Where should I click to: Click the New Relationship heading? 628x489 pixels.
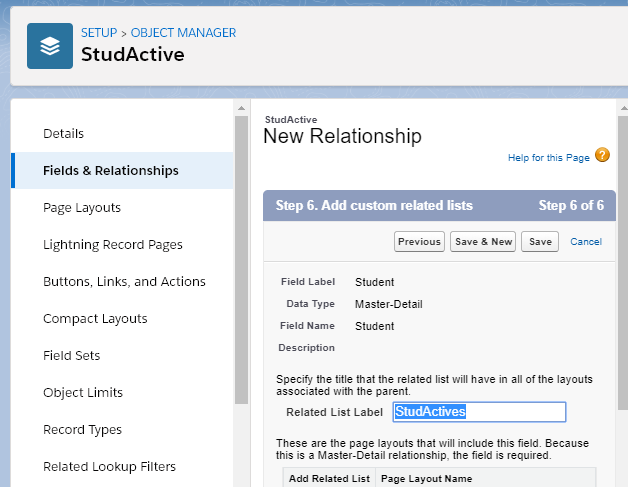pyautogui.click(x=342, y=136)
